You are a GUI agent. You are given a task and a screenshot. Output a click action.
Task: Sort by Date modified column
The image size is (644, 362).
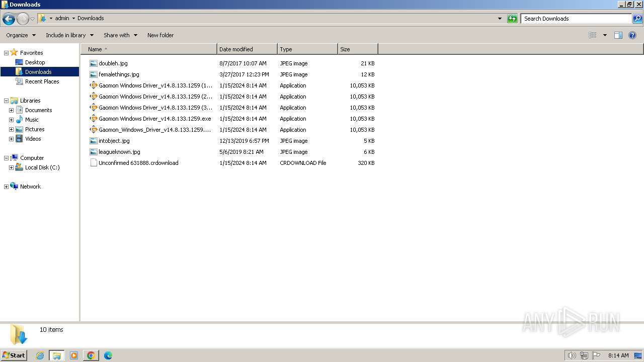(x=247, y=49)
